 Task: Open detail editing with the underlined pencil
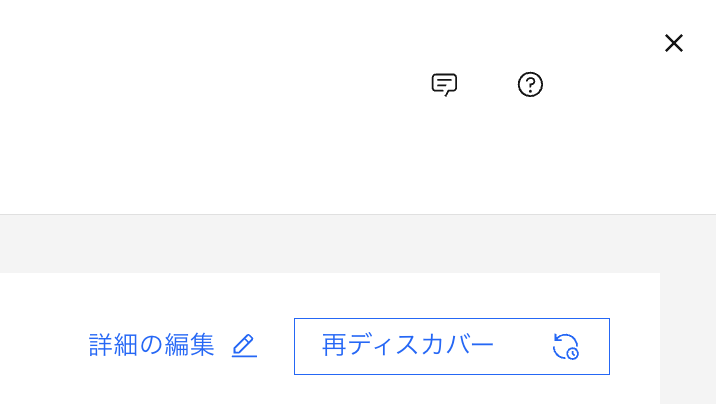tap(244, 346)
